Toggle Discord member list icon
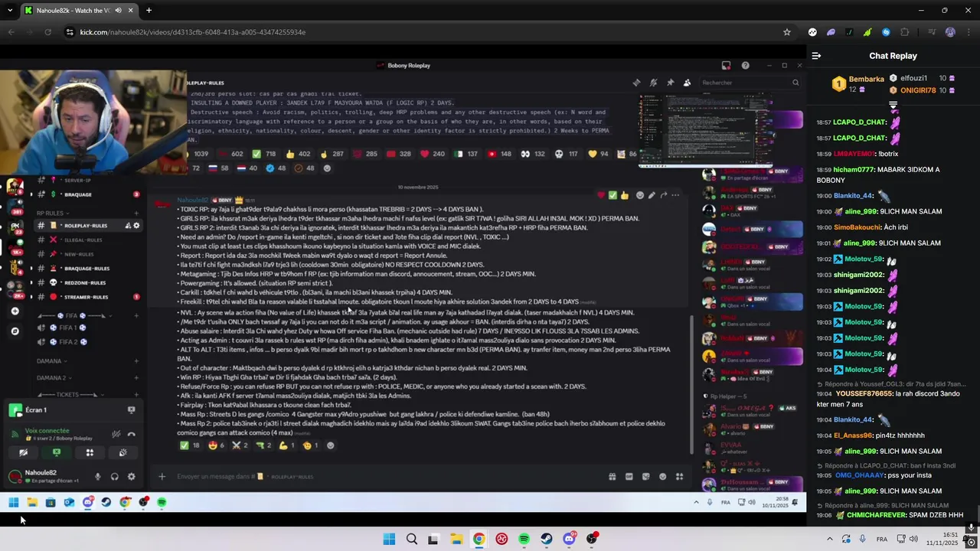The width and height of the screenshot is (980, 551). [687, 83]
